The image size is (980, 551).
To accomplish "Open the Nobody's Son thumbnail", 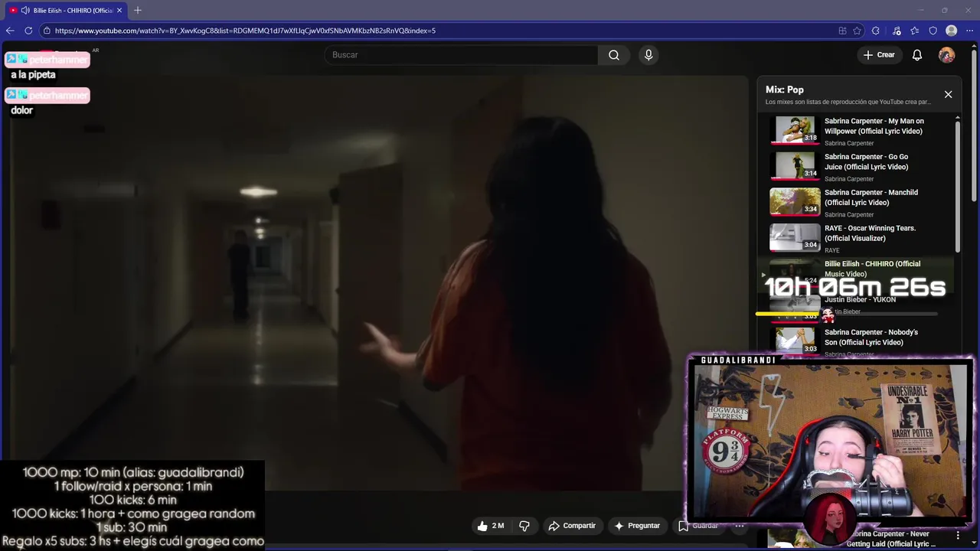I will [x=795, y=341].
